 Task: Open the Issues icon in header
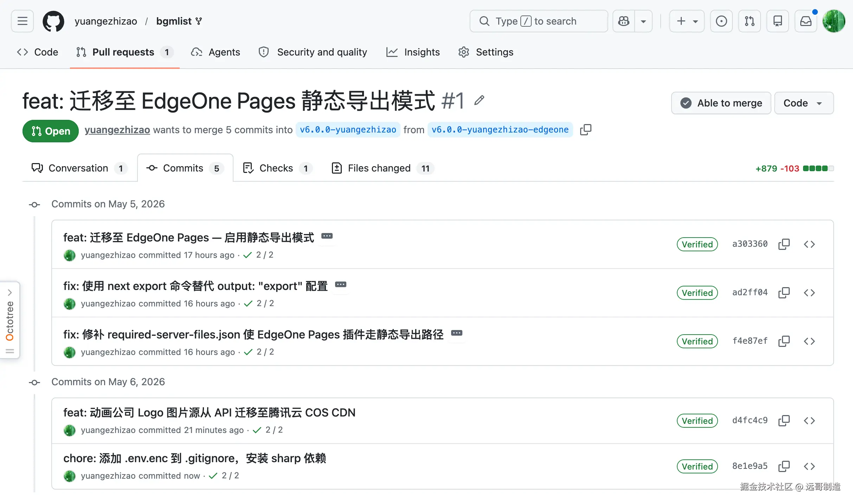point(721,21)
